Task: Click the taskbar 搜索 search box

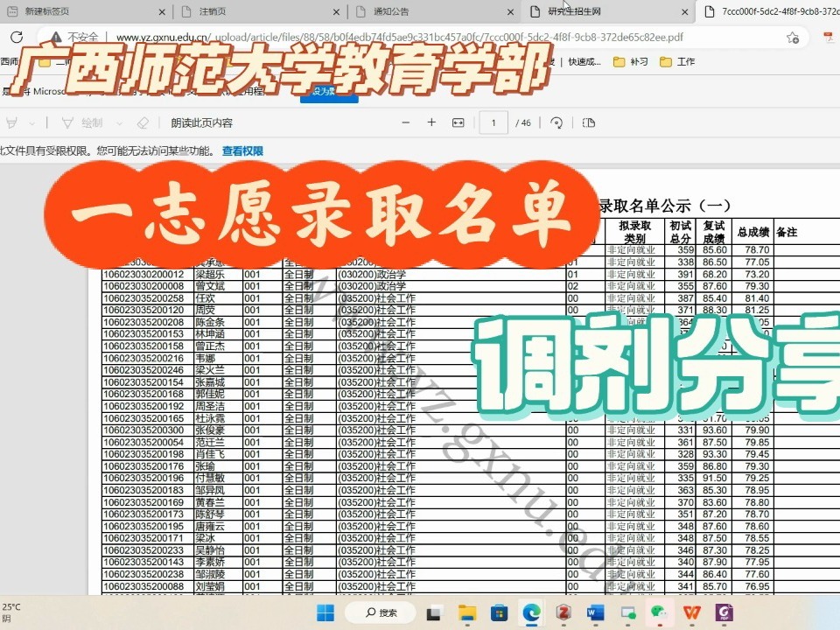Action: [x=381, y=612]
